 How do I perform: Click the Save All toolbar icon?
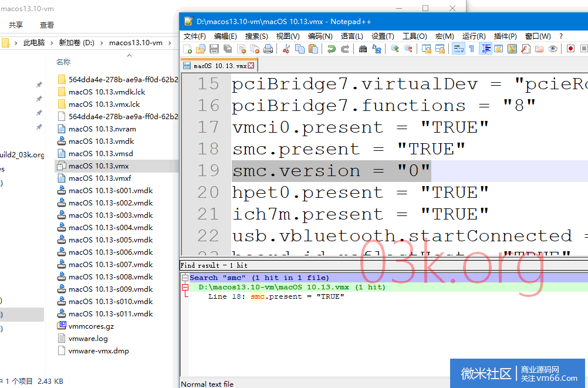pos(228,49)
